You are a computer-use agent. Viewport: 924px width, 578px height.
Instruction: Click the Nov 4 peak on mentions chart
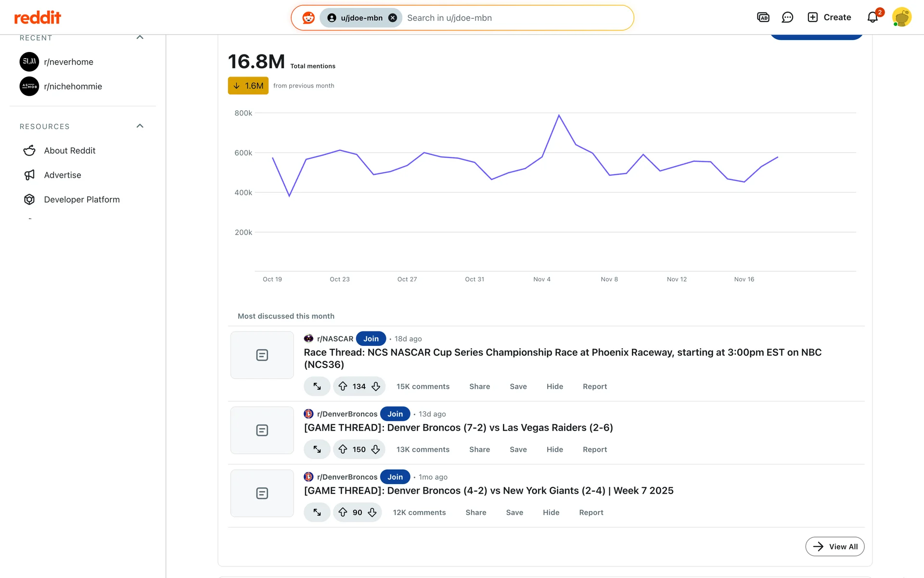click(559, 116)
